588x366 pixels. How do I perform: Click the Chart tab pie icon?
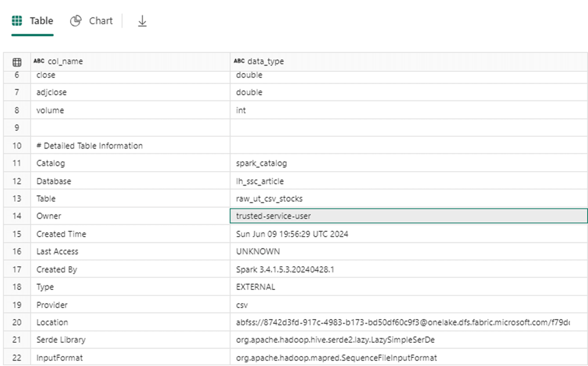pyautogui.click(x=75, y=21)
